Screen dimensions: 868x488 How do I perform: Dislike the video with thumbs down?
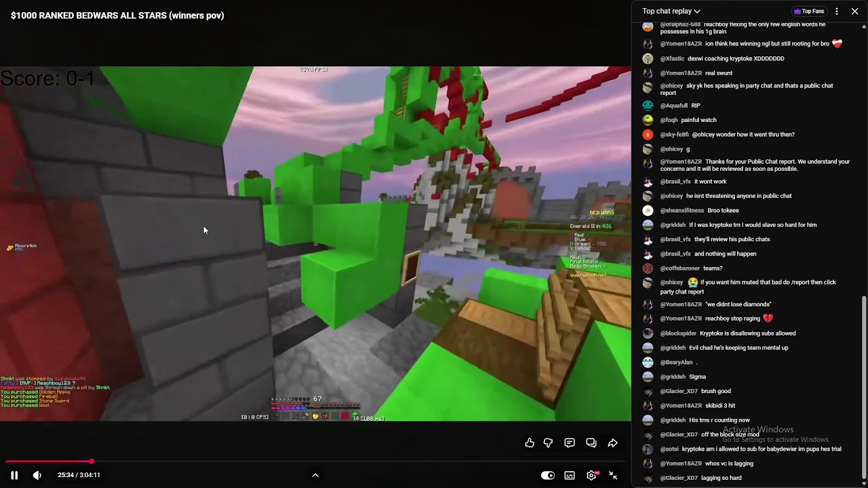pyautogui.click(x=548, y=443)
